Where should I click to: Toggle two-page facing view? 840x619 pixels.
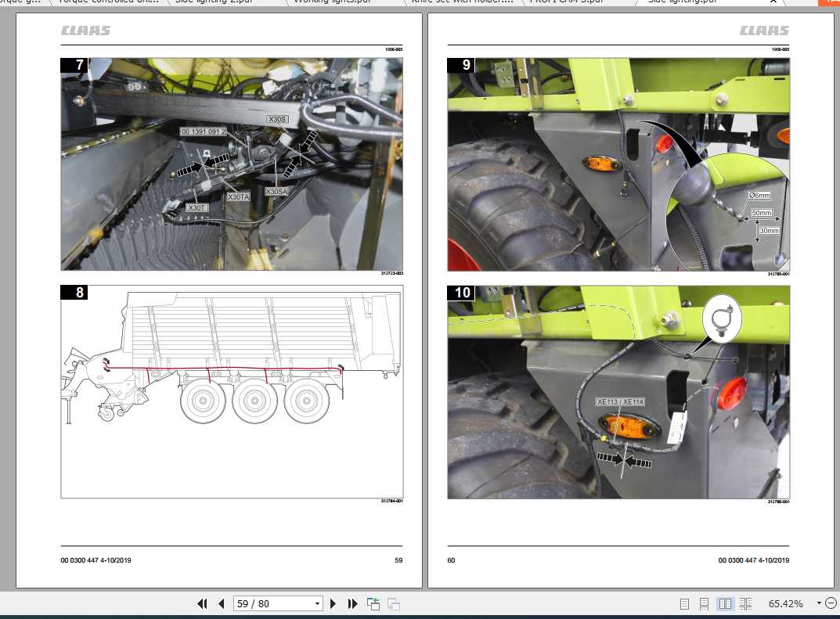[725, 604]
